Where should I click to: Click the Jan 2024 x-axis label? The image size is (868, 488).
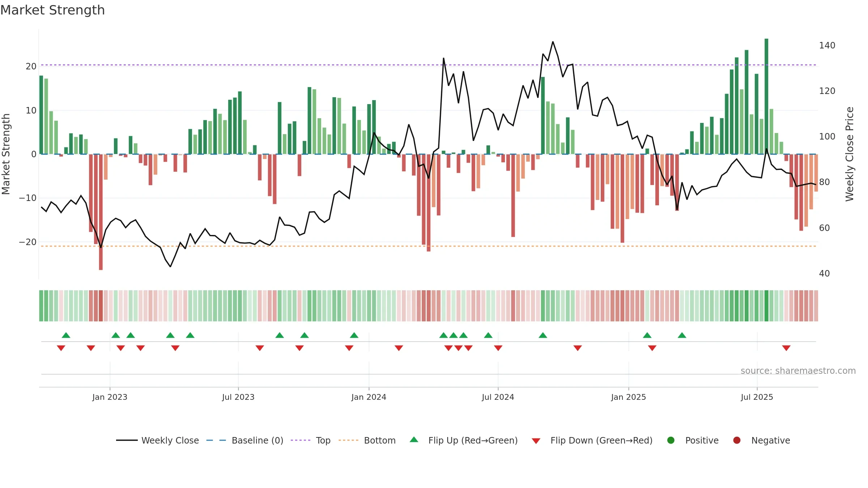(x=369, y=397)
